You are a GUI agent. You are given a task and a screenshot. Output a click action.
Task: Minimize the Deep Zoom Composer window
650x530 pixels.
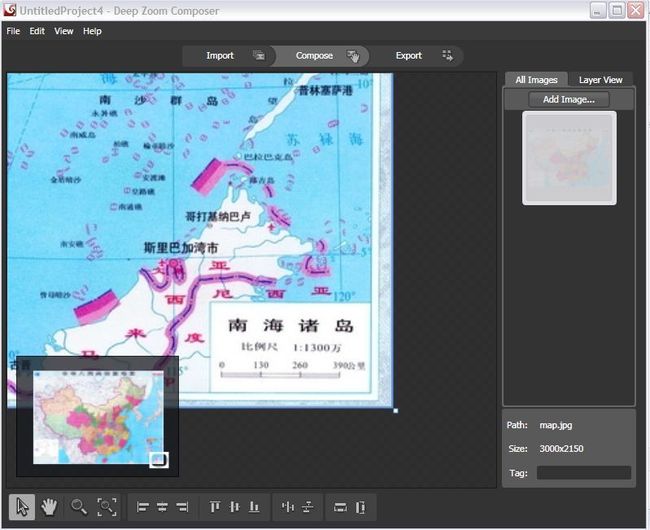597,11
